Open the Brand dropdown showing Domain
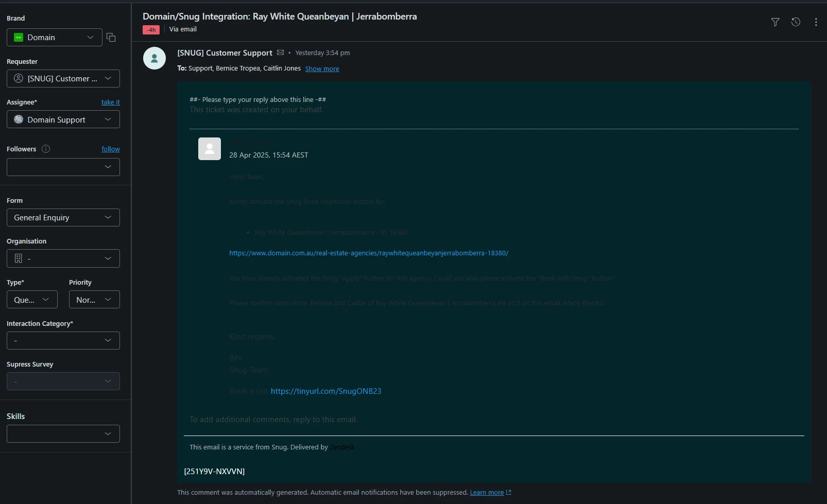Viewport: 827px width, 504px height. pyautogui.click(x=55, y=38)
